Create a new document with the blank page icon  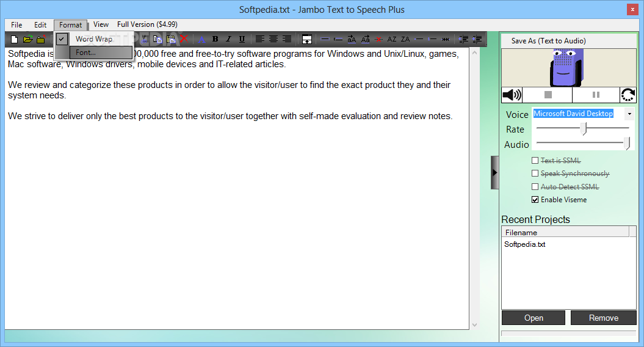click(x=15, y=40)
